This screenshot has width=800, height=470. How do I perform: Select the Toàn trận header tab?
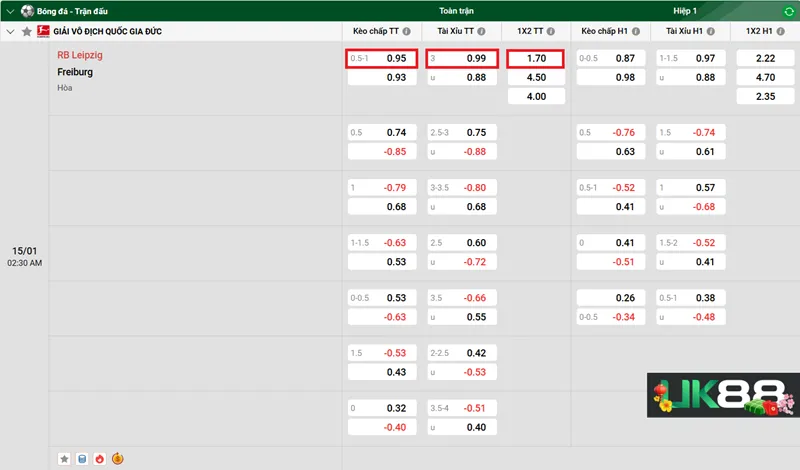pos(456,11)
